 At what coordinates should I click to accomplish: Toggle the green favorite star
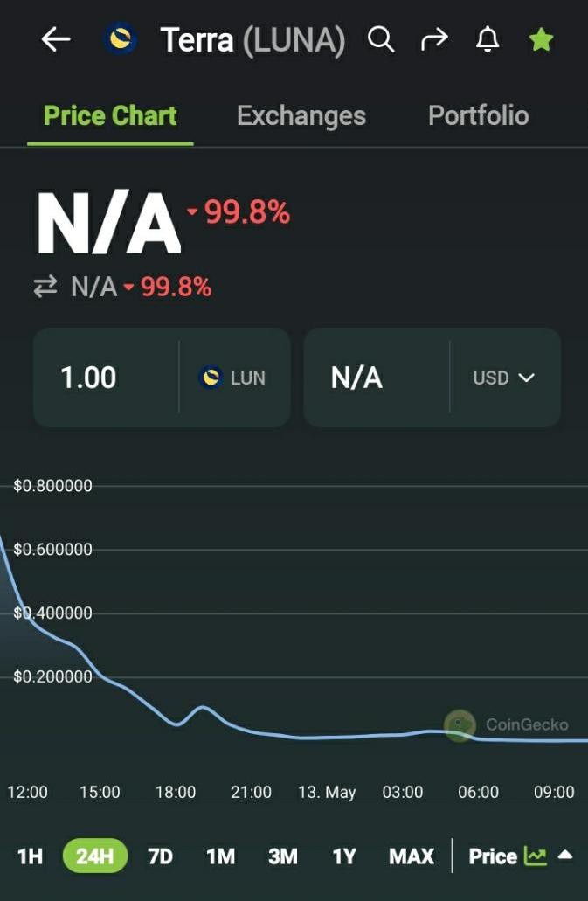541,39
